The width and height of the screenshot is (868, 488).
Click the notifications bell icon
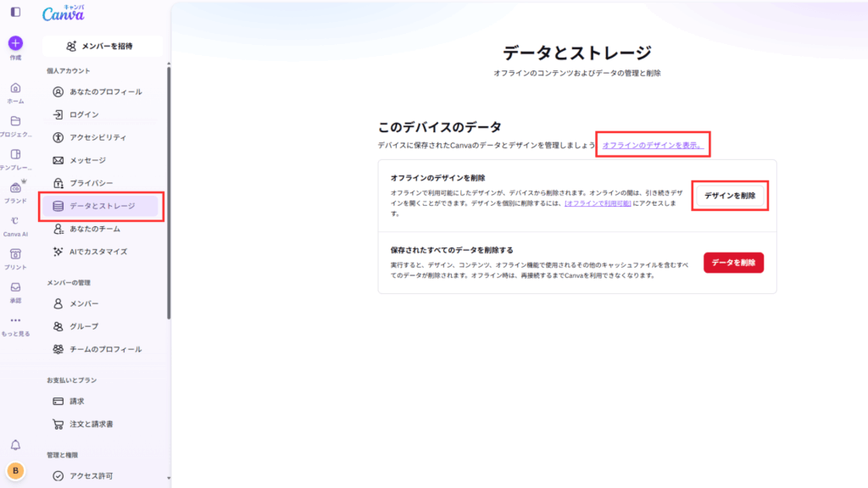[15, 445]
